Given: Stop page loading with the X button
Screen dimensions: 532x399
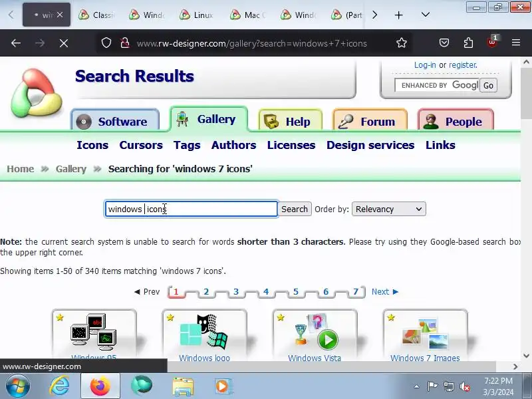Looking at the screenshot, I should click(x=63, y=43).
